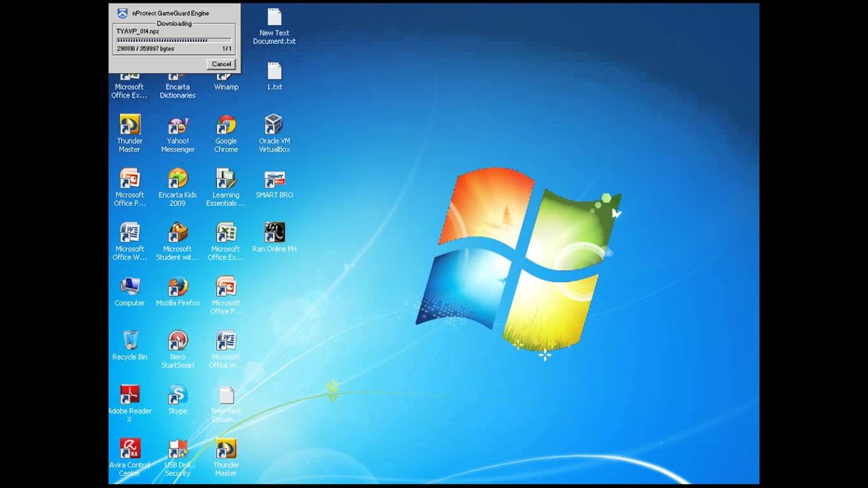Click the download progress bar
Screen dimensions: 868x488
click(174, 40)
